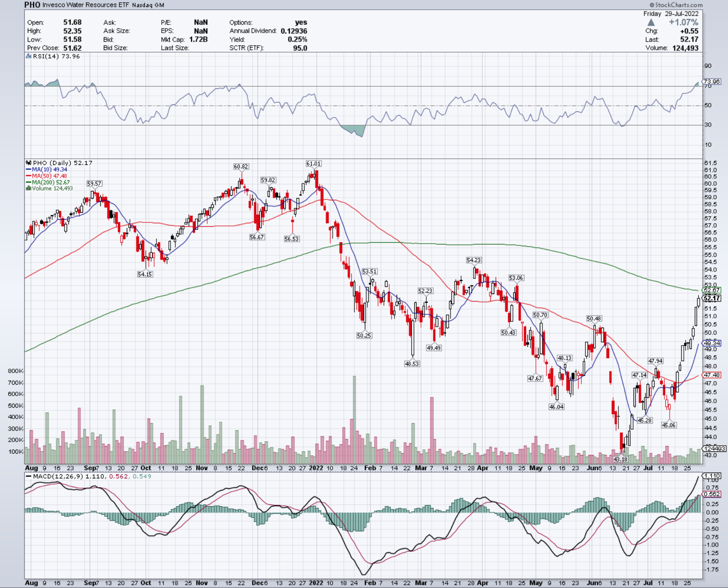The width and height of the screenshot is (728, 588).
Task: Click the 48.53 February low label
Action: click(412, 364)
